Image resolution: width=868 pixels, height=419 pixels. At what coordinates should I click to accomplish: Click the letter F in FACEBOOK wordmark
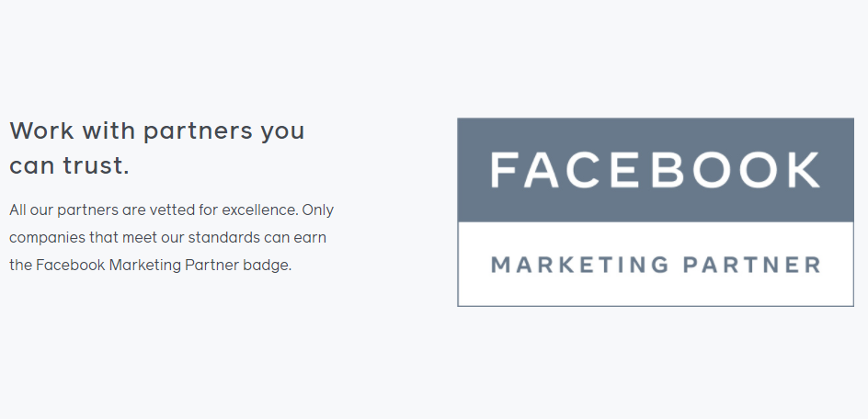coord(504,170)
